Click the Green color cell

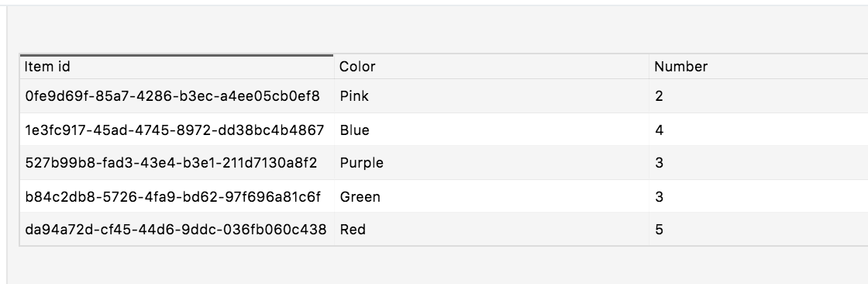tap(491, 196)
